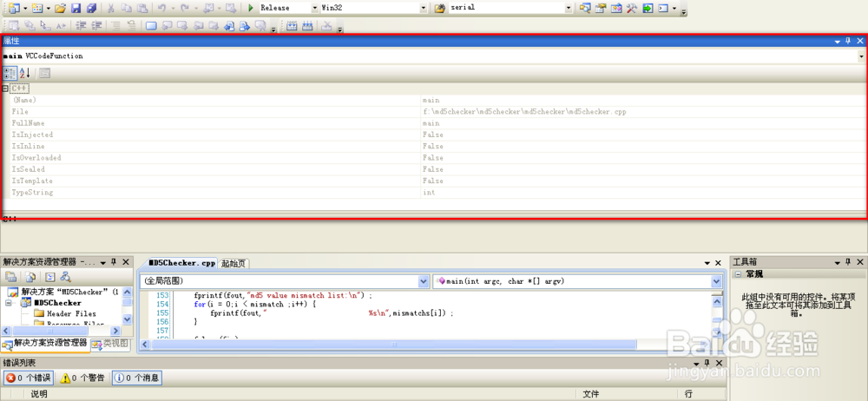Click the Paste clipboard icon

pos(142,8)
